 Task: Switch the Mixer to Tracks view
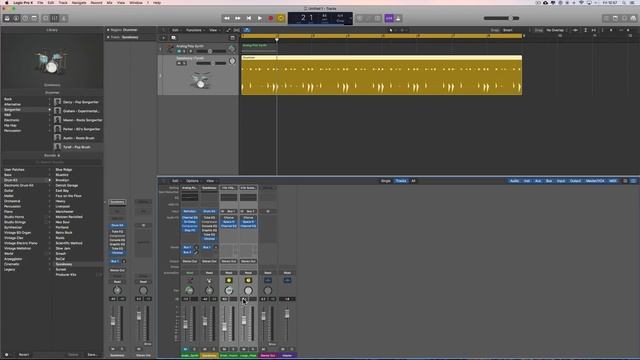tap(401, 181)
